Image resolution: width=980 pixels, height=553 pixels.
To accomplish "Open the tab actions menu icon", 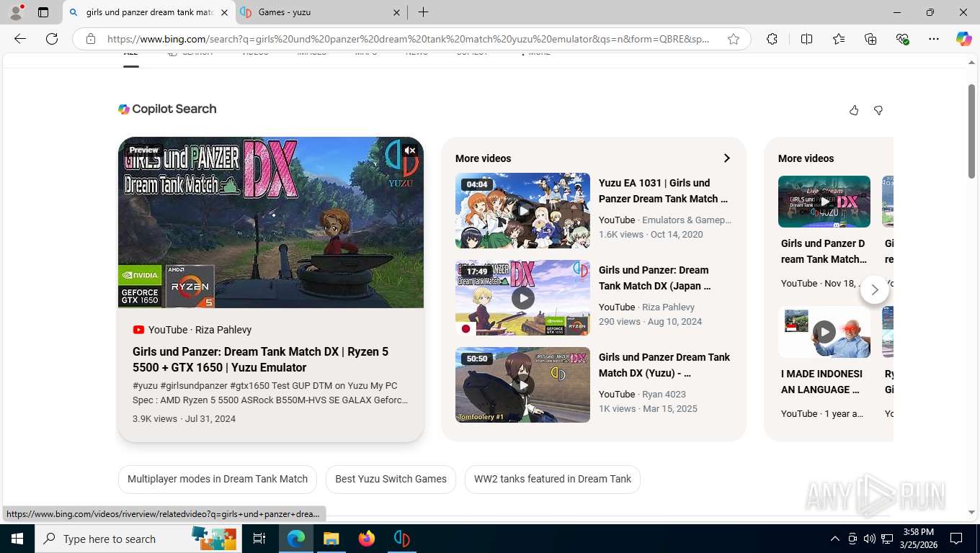I will click(43, 12).
